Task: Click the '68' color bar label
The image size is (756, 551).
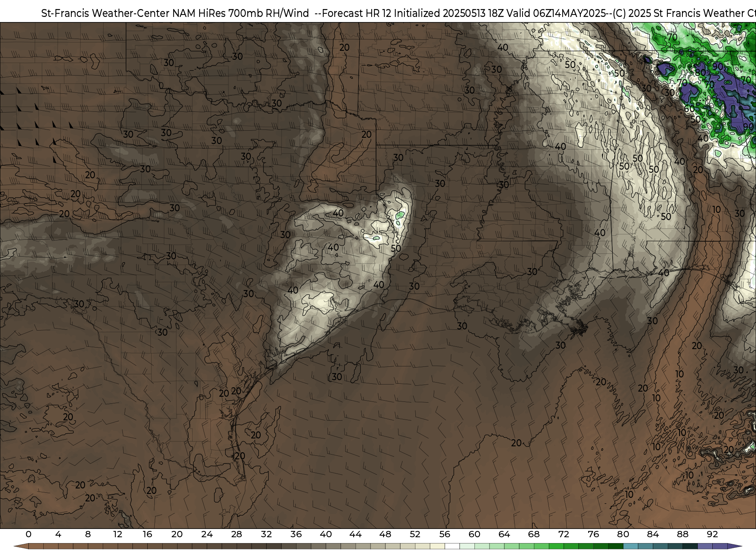Action: [534, 534]
